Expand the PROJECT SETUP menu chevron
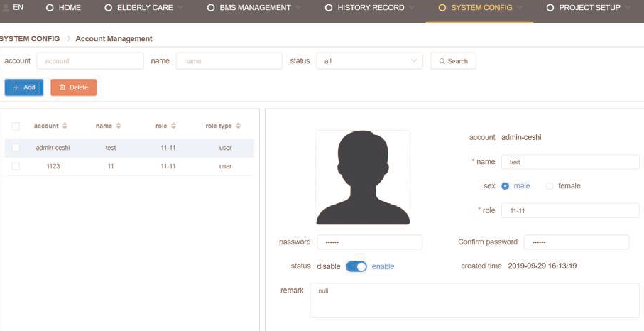The image size is (644, 331). 628,8
